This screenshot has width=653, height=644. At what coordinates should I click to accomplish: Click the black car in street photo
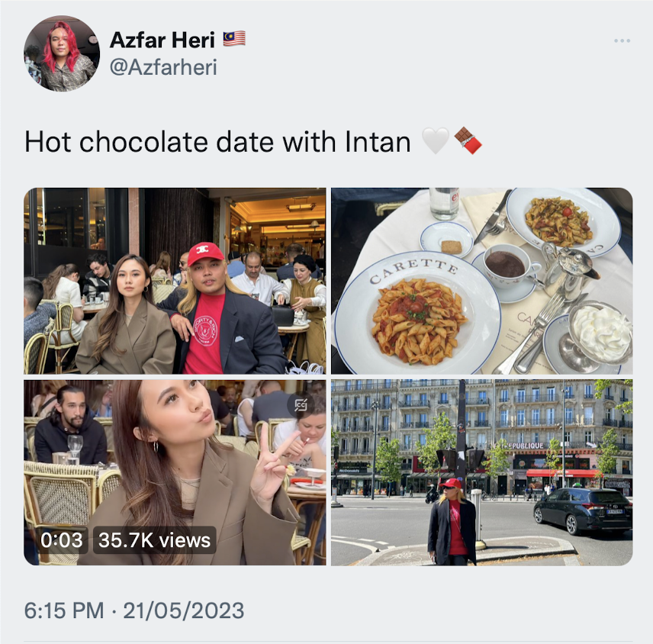pyautogui.click(x=583, y=510)
